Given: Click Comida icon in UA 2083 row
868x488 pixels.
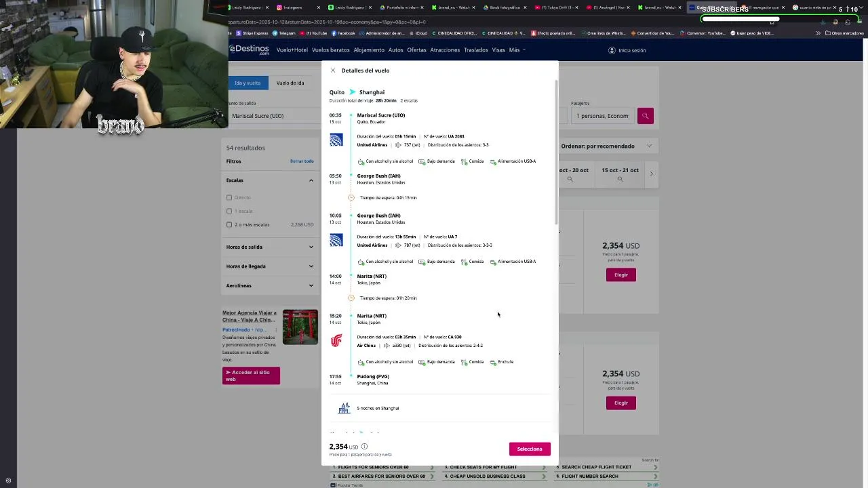Looking at the screenshot, I should coord(465,161).
